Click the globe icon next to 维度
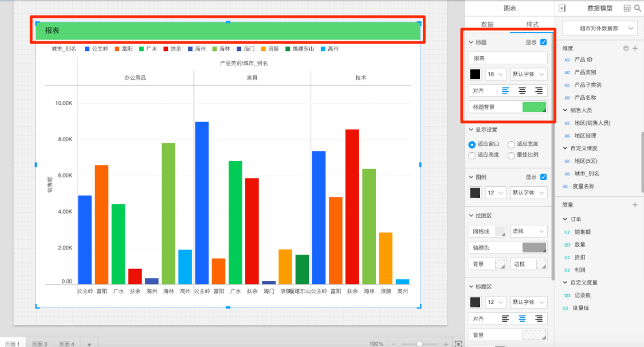The image size is (644, 347). click(x=626, y=48)
